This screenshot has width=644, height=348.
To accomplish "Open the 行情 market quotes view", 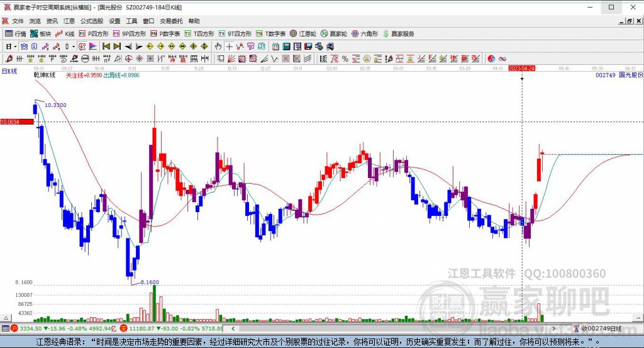I will tap(16, 34).
